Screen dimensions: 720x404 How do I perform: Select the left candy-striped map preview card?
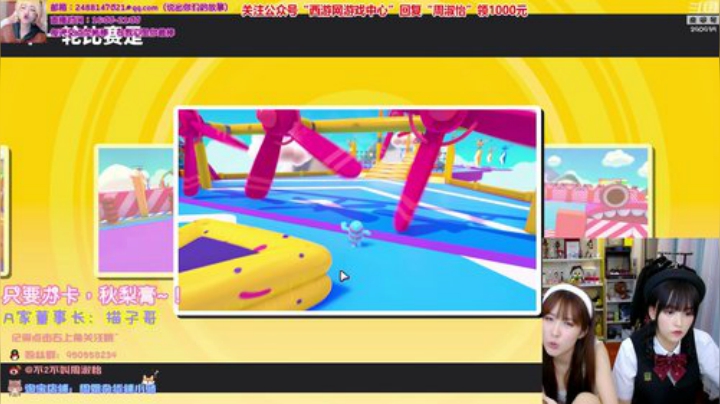tap(135, 211)
